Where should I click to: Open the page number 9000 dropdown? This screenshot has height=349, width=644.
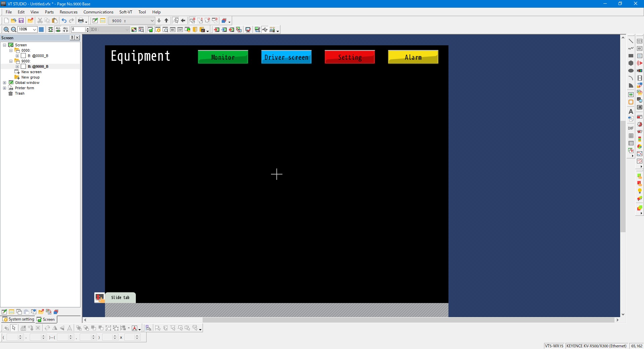pyautogui.click(x=152, y=21)
